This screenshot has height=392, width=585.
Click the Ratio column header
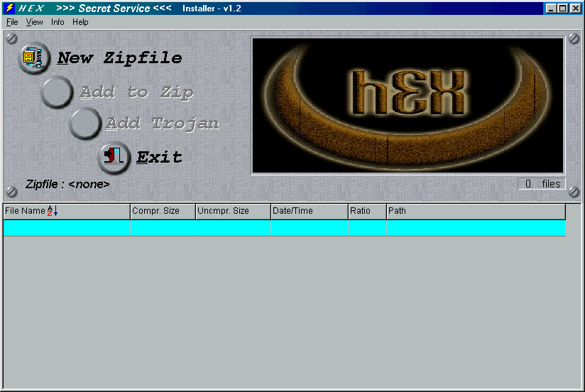coord(366,211)
